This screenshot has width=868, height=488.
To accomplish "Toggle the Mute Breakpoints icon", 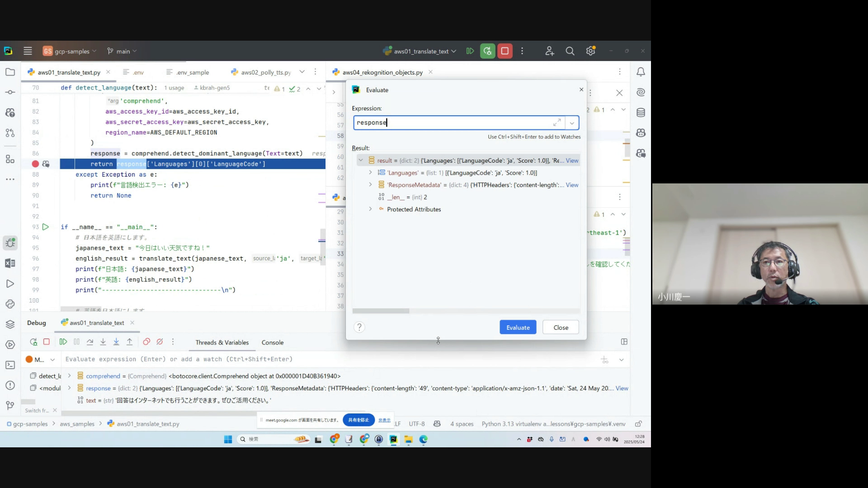I will click(x=160, y=342).
